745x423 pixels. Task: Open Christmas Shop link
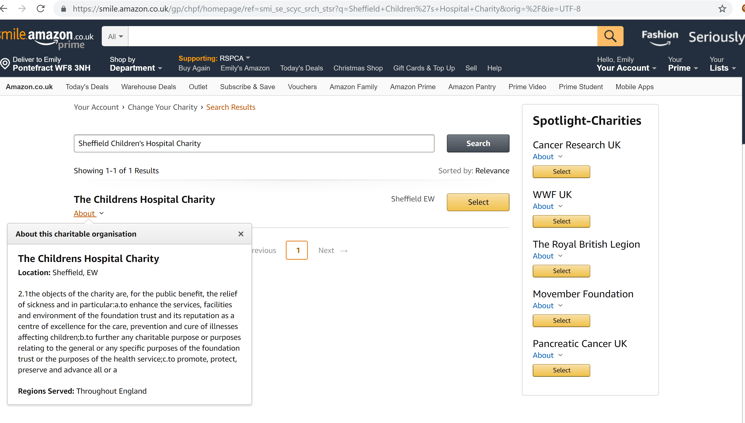tap(358, 68)
